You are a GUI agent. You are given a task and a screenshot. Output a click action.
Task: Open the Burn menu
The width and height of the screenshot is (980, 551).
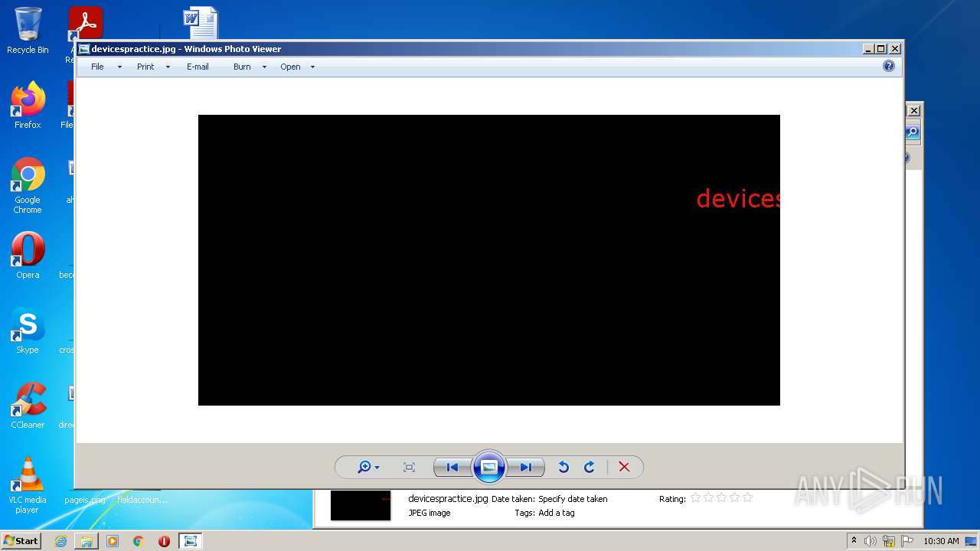coord(242,67)
